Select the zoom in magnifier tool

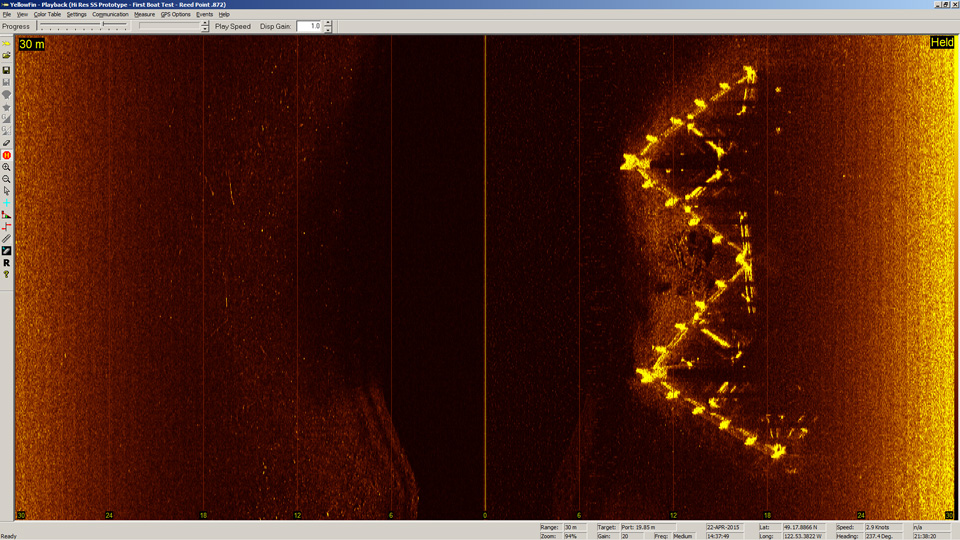click(x=7, y=167)
